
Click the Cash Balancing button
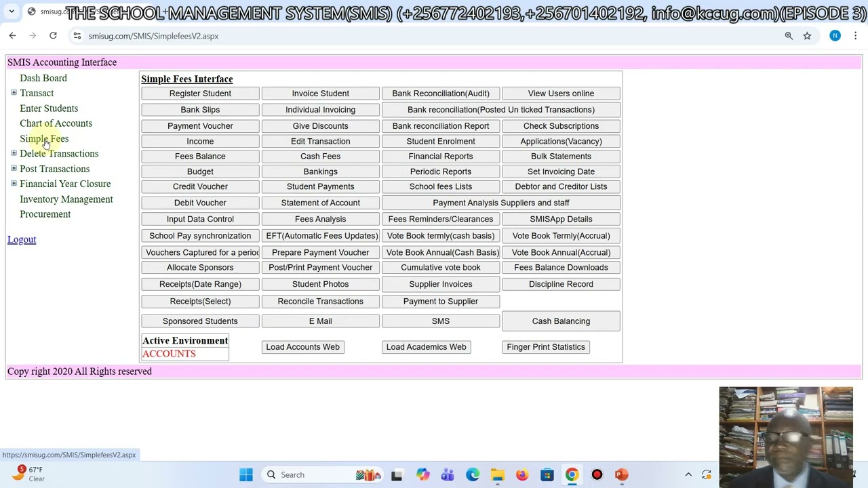pyautogui.click(x=561, y=321)
